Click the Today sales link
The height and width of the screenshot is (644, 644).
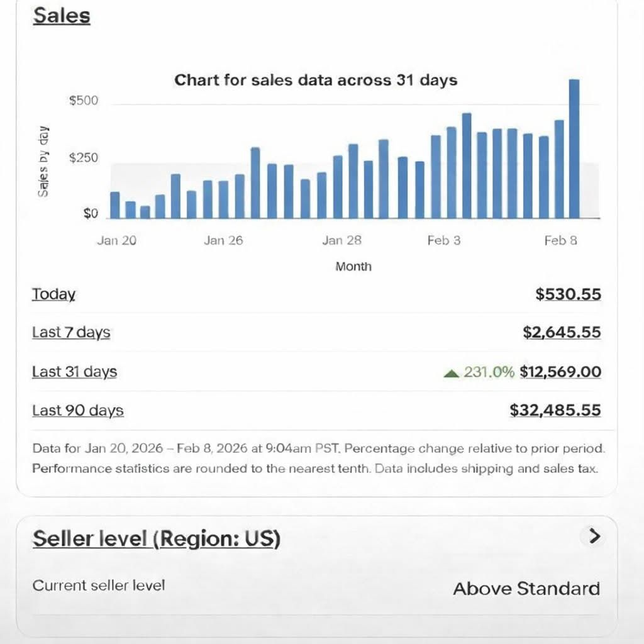(x=53, y=294)
